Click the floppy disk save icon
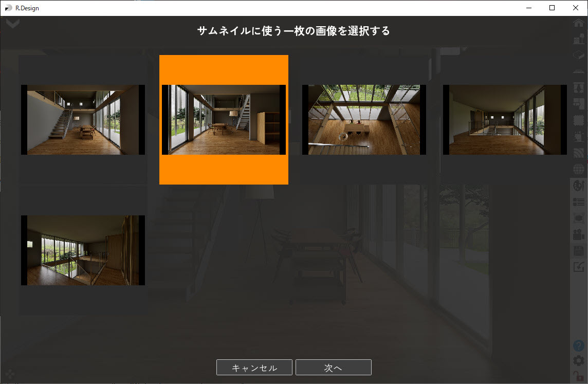 tap(579, 251)
